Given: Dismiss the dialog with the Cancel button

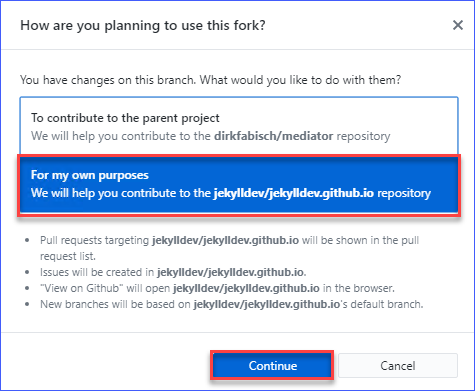Looking at the screenshot, I should coord(398,365).
